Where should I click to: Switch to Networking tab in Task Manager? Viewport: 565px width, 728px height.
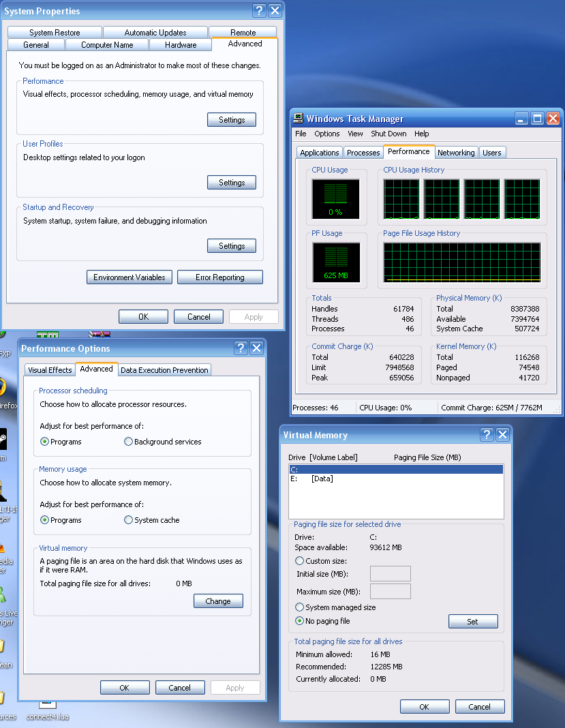click(456, 153)
